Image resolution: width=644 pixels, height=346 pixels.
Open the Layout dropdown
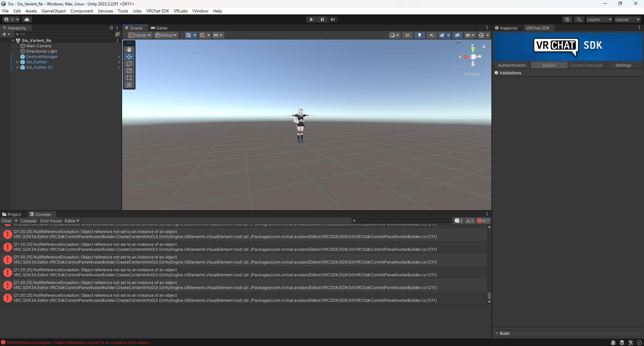627,19
